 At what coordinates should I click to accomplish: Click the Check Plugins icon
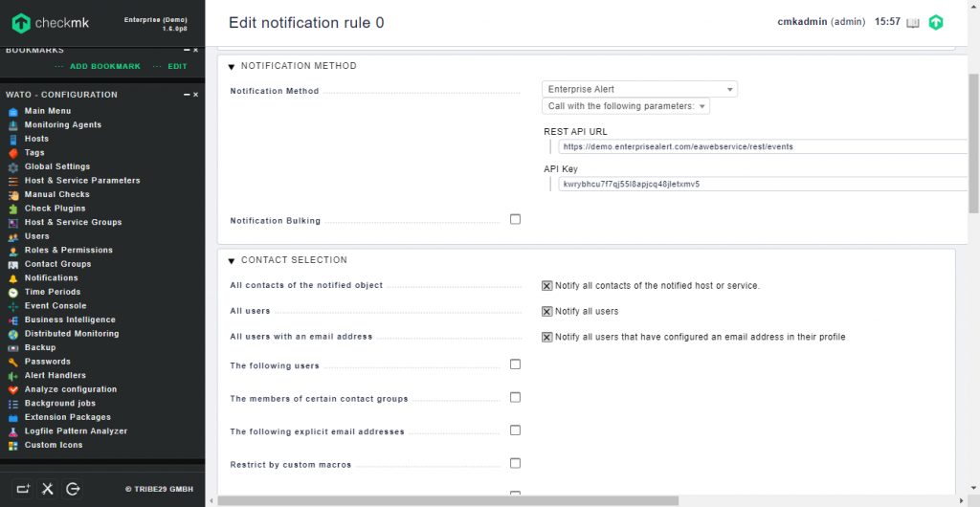13,209
